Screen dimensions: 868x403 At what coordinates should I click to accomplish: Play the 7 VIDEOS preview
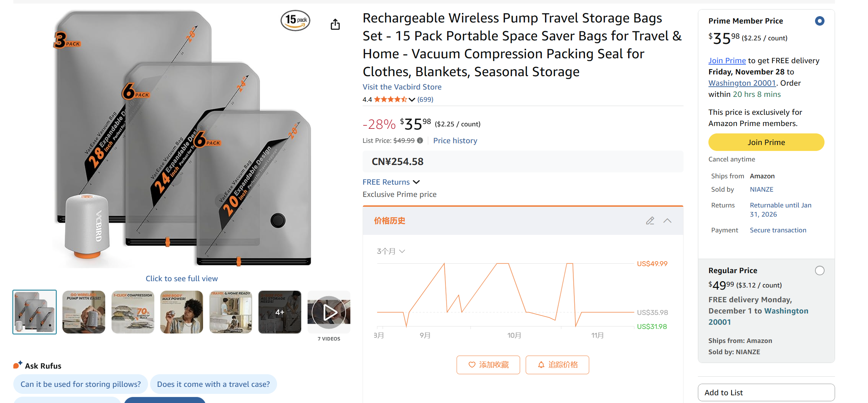pyautogui.click(x=329, y=312)
